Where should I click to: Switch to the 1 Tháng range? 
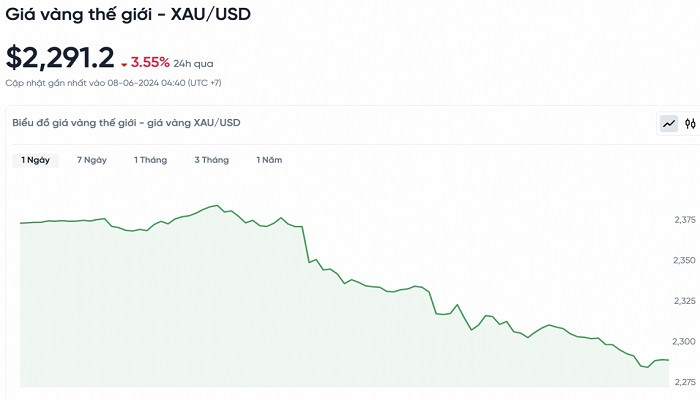click(x=151, y=160)
